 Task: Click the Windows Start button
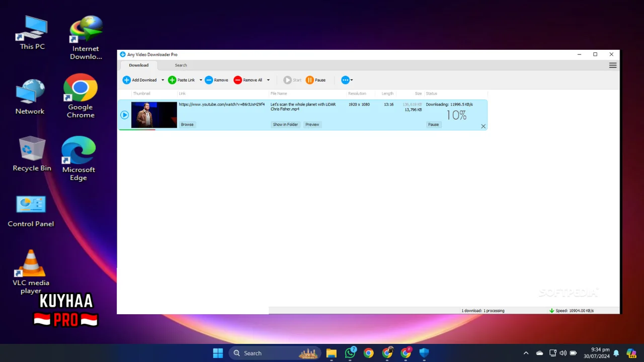coord(218,353)
